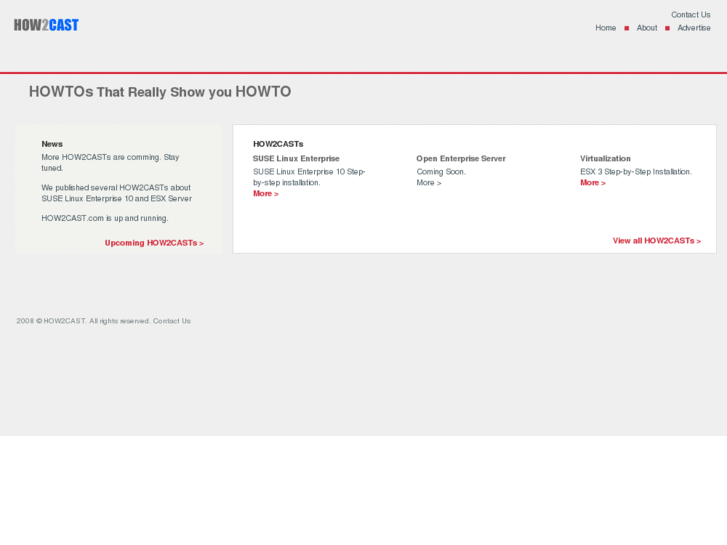Click the HOW2CAST logo
The height and width of the screenshot is (545, 727).
click(x=46, y=25)
